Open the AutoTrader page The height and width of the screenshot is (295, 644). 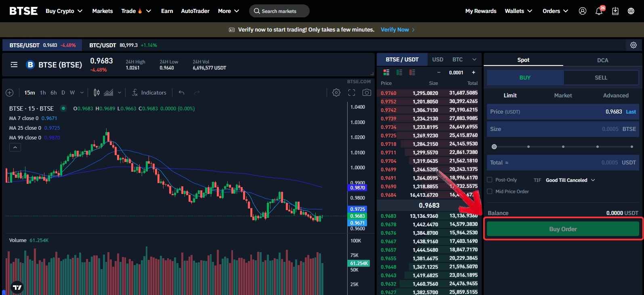click(x=195, y=11)
